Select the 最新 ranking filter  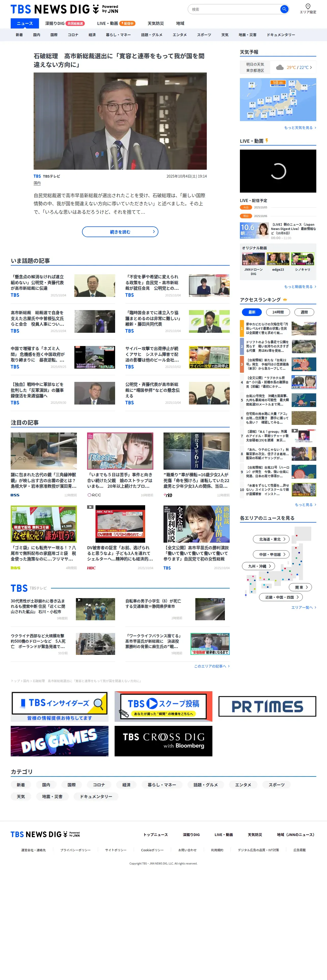(x=252, y=312)
